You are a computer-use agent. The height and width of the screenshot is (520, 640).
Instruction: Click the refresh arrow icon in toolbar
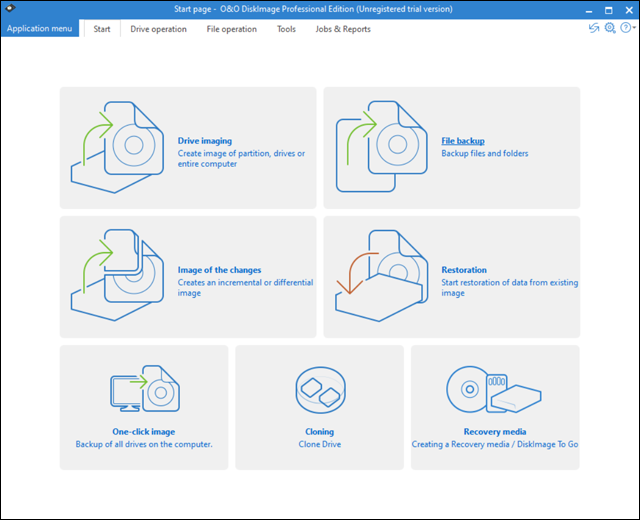594,28
